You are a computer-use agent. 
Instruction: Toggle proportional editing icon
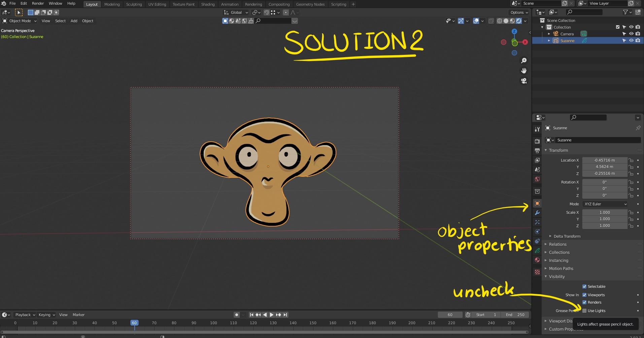[286, 12]
